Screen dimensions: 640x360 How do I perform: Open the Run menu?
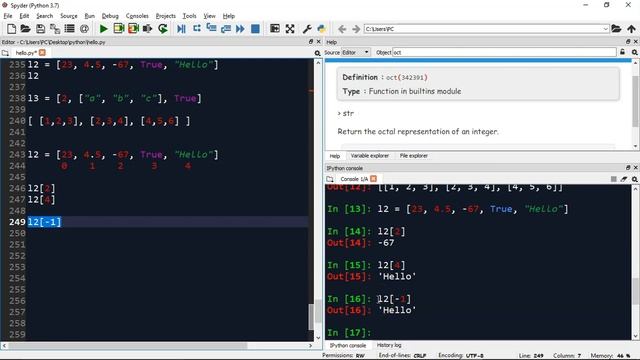pos(89,16)
